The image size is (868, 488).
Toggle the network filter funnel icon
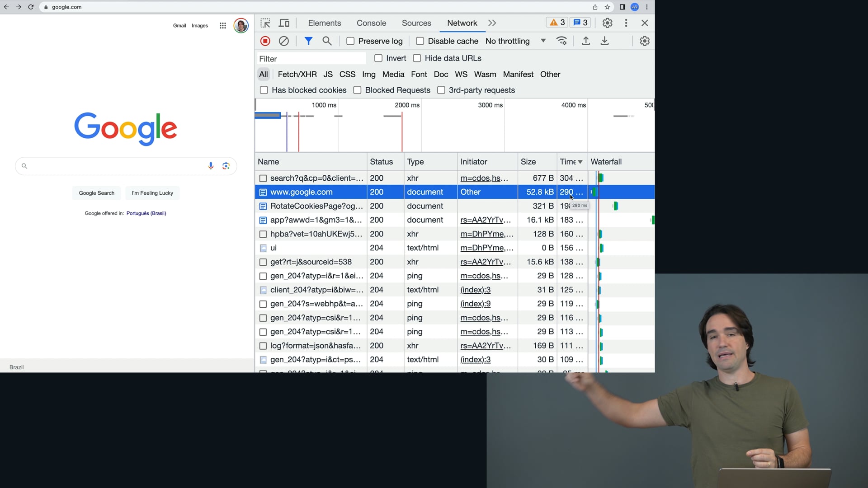point(308,41)
